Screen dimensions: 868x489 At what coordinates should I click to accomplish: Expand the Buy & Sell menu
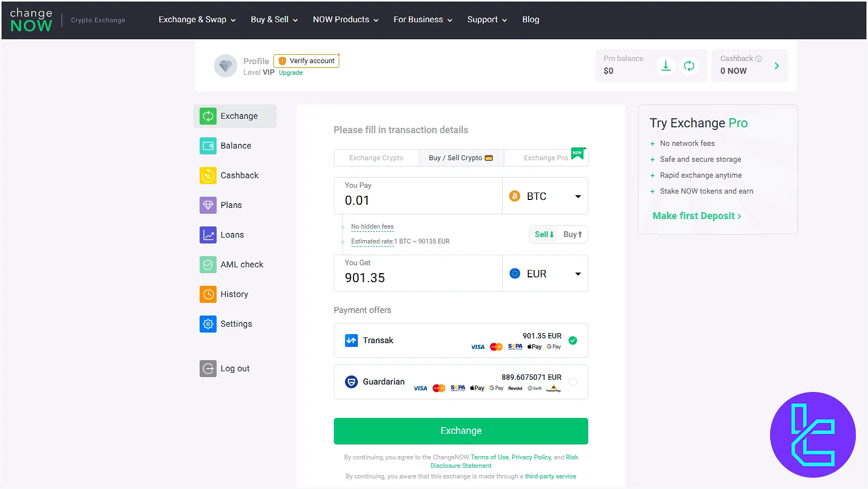tap(274, 20)
